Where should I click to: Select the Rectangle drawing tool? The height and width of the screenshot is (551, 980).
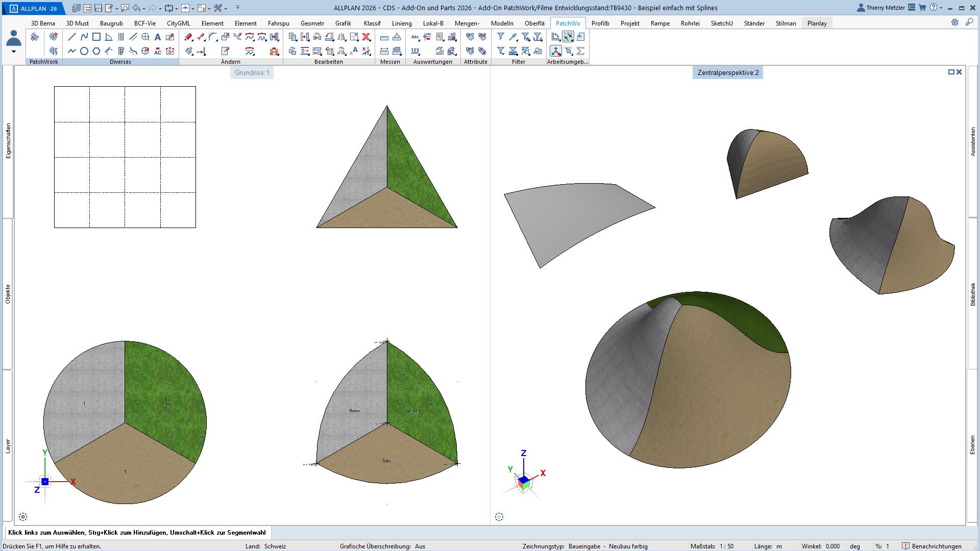click(96, 37)
